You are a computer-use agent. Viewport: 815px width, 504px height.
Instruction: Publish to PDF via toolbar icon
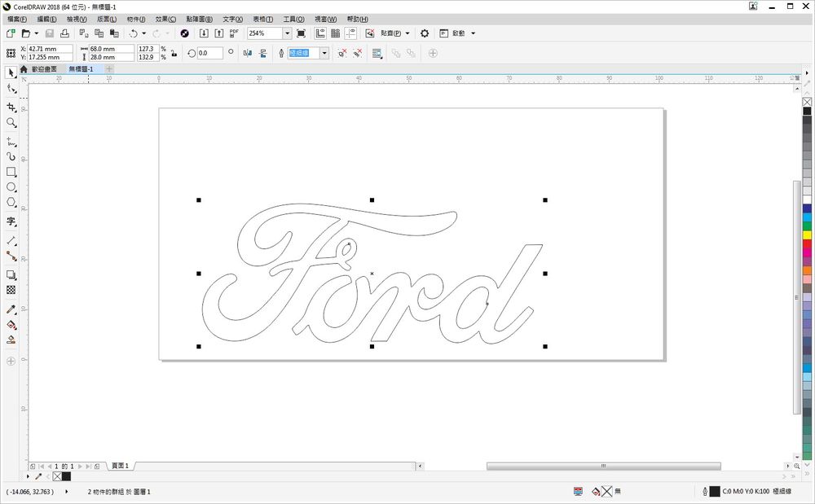tap(234, 33)
